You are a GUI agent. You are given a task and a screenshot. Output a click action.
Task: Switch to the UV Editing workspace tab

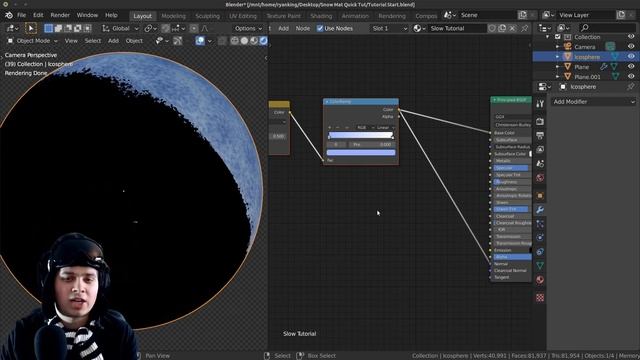tap(243, 16)
